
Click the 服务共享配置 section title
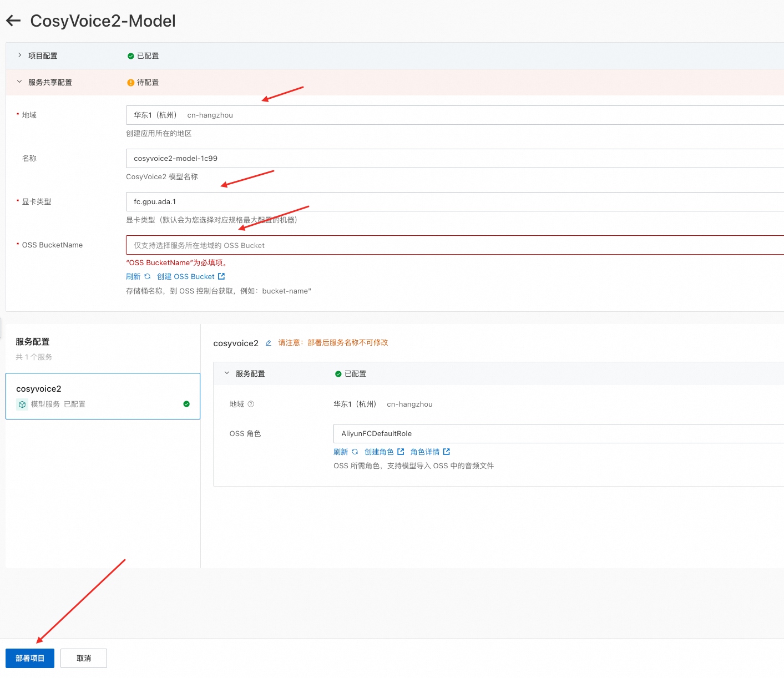tap(50, 82)
